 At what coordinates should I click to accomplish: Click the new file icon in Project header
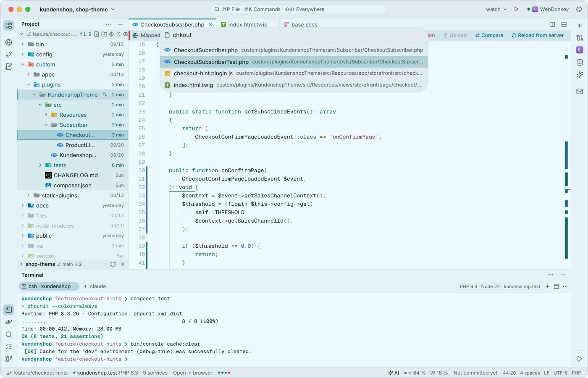(x=97, y=34)
